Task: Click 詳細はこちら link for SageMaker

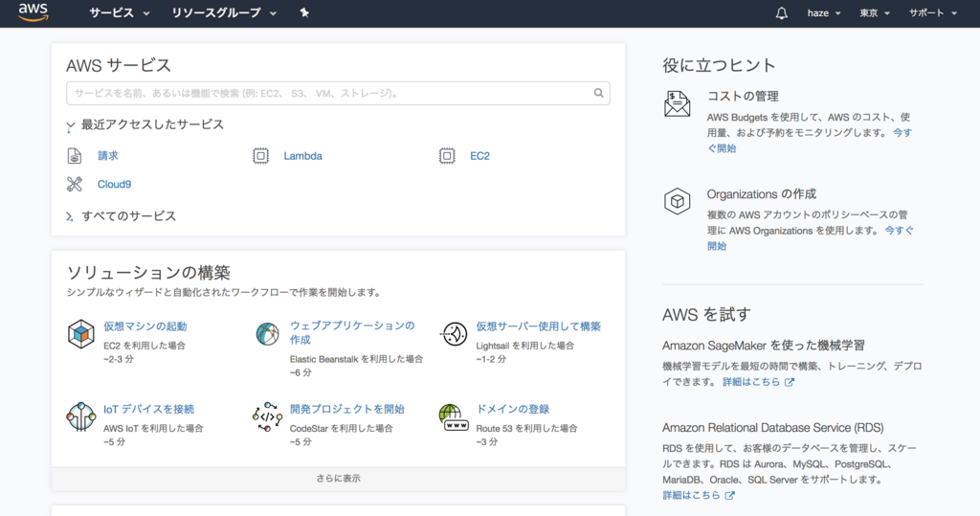Action: (x=751, y=382)
